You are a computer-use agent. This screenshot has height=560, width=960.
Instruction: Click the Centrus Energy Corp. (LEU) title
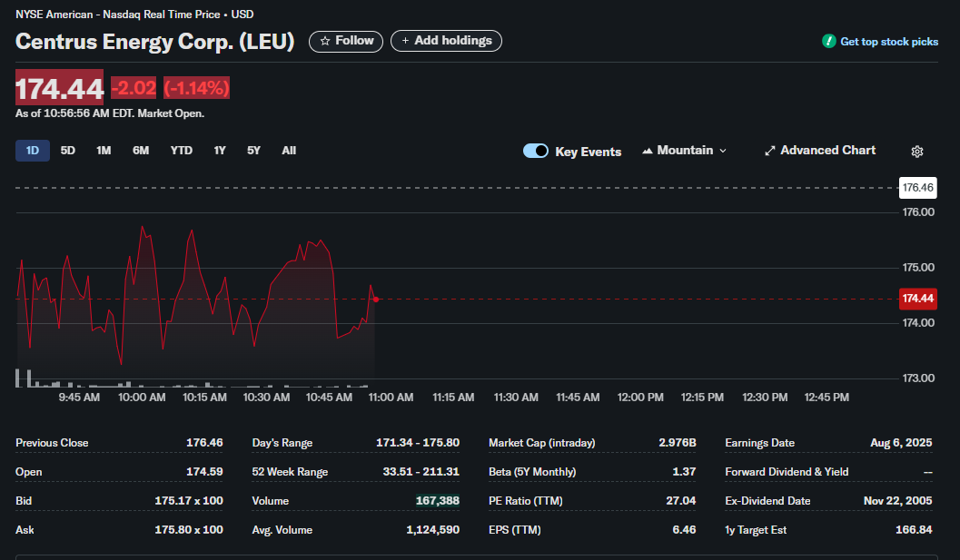point(155,42)
